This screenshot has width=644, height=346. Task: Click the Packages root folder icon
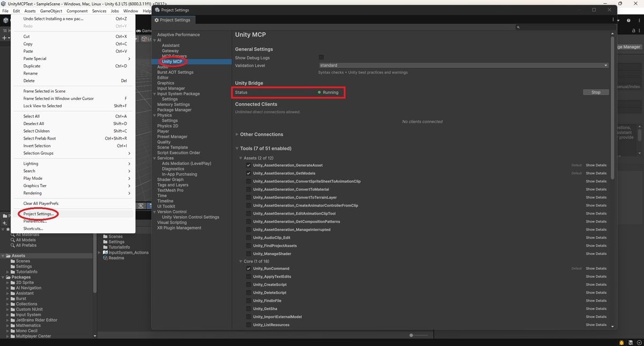click(x=8, y=277)
